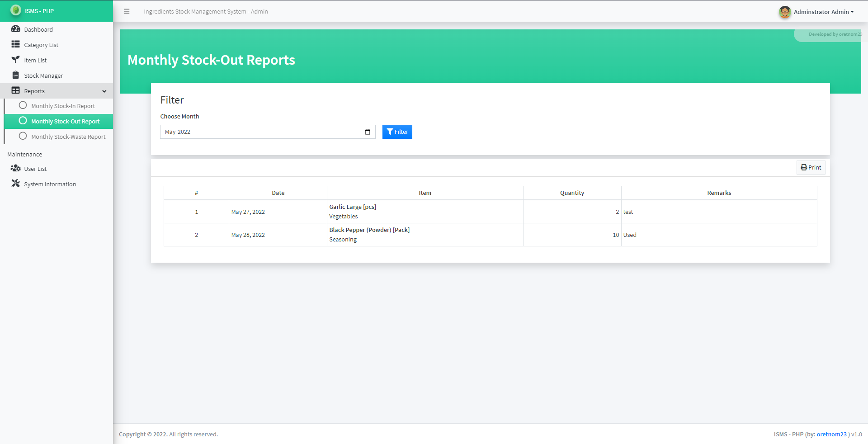
Task: Click the System Information tools icon
Action: tap(16, 184)
